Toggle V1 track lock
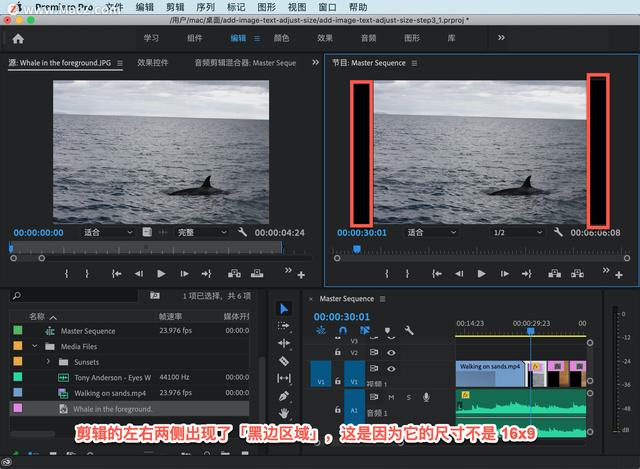The image size is (640, 469). click(x=338, y=381)
